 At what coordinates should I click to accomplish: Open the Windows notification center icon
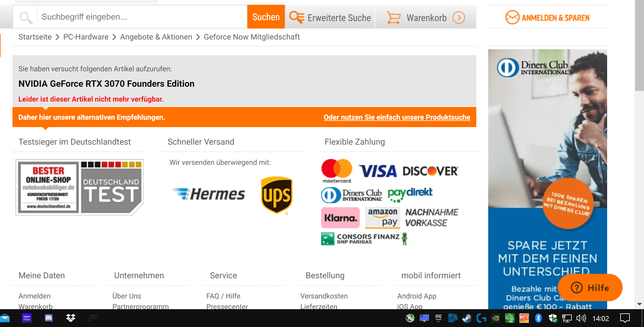coord(625,318)
